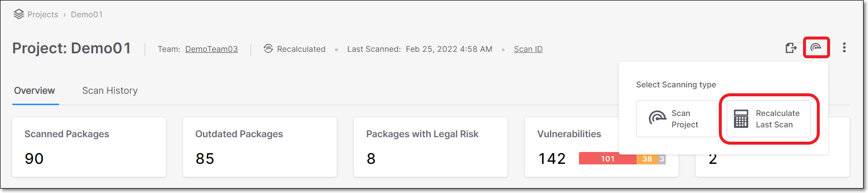Go to Projects in the breadcrumb
This screenshot has height=193, width=868.
pyautogui.click(x=43, y=14)
